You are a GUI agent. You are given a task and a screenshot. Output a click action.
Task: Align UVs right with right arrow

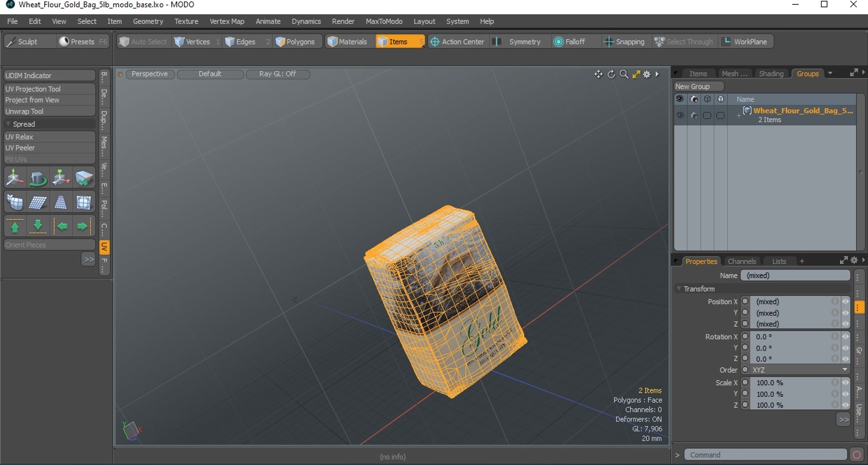[x=84, y=226]
